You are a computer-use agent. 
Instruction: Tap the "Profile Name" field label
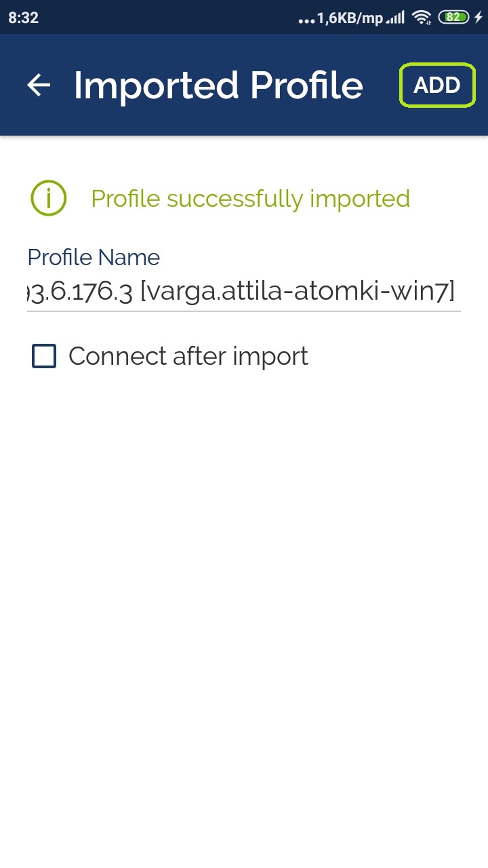(94, 258)
